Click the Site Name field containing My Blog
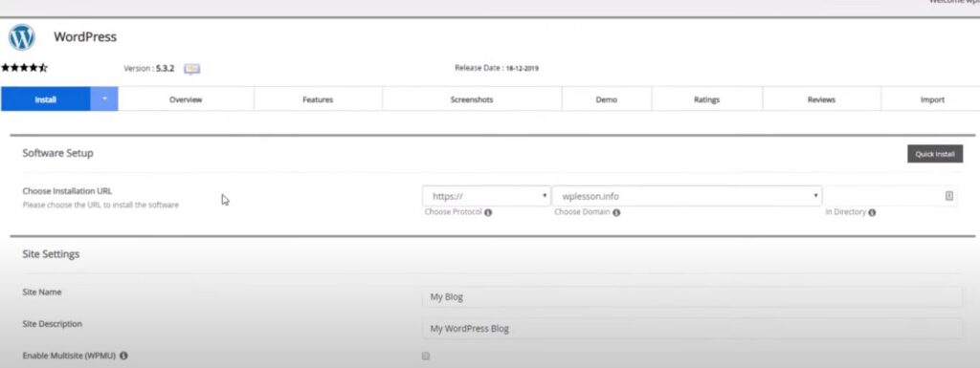 pos(692,297)
